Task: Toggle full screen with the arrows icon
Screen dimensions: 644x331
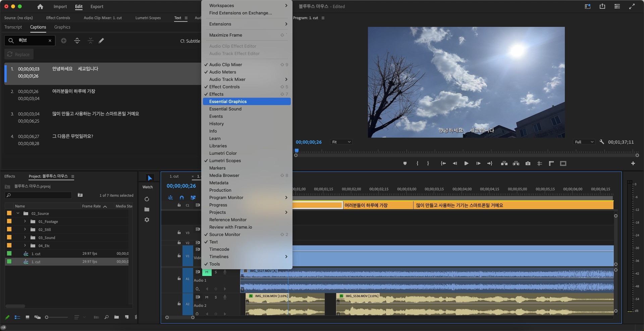Action: point(632,6)
